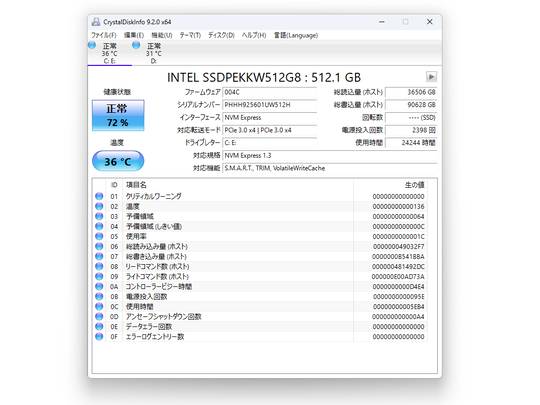
Task: Click raw value 0000000000095E
Action: tap(398, 296)
